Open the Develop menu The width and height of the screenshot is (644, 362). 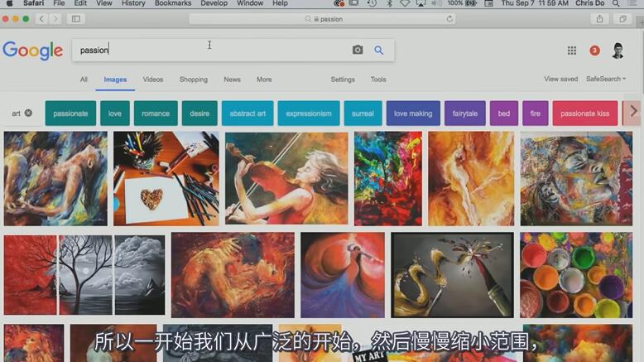[214, 3]
